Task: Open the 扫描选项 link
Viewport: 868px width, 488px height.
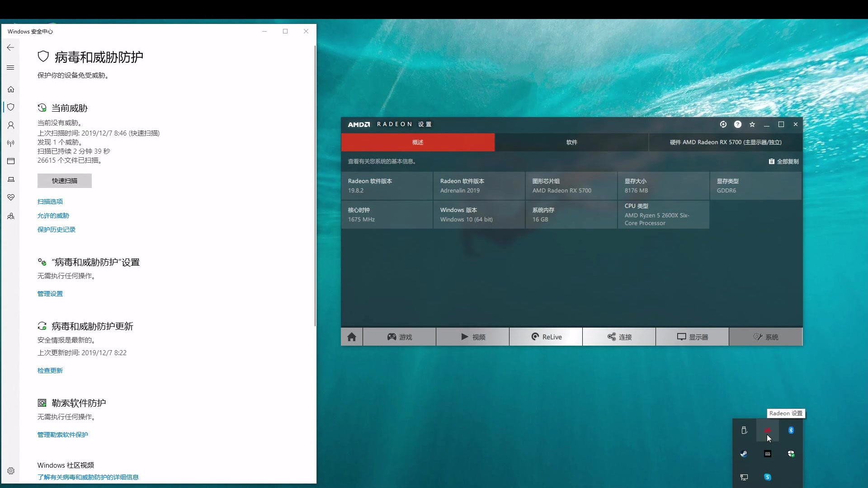Action: click(x=50, y=202)
